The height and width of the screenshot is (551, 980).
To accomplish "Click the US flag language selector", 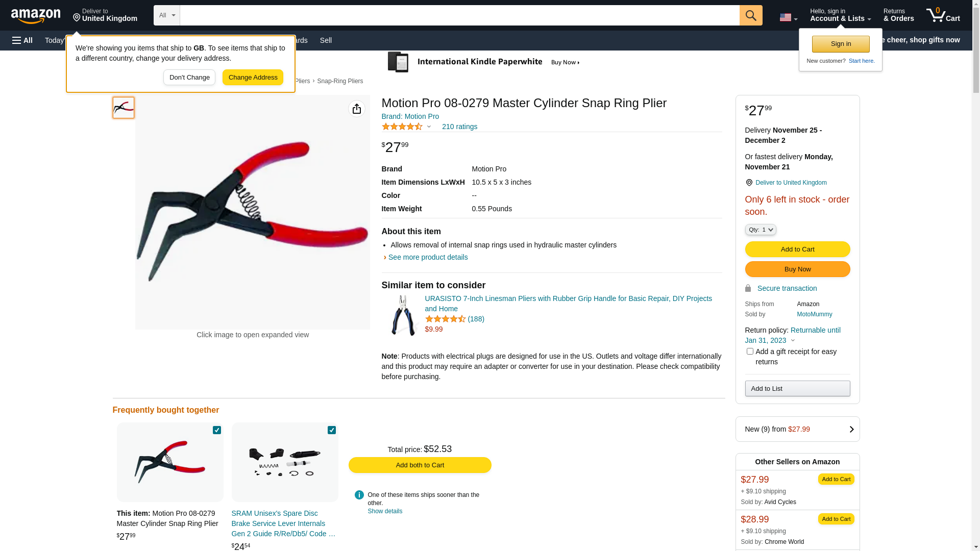I will [x=788, y=17].
